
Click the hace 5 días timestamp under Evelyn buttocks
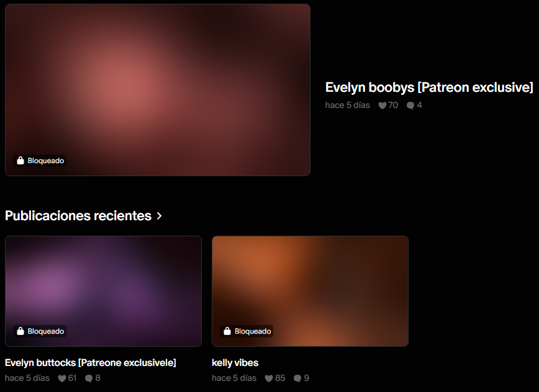point(27,378)
